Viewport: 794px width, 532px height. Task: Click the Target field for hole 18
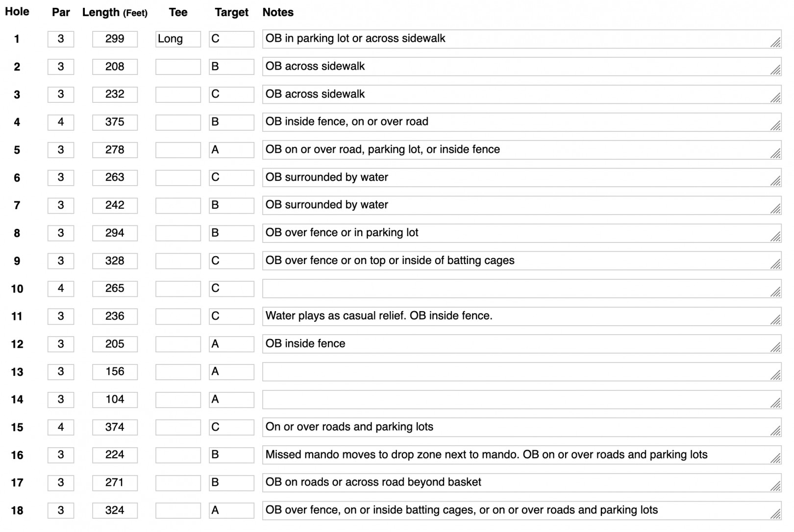point(231,510)
